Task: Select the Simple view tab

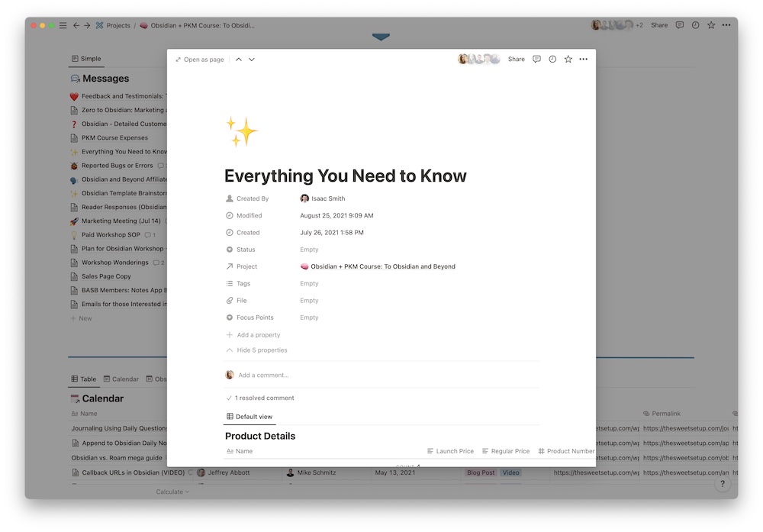Action: pos(86,59)
